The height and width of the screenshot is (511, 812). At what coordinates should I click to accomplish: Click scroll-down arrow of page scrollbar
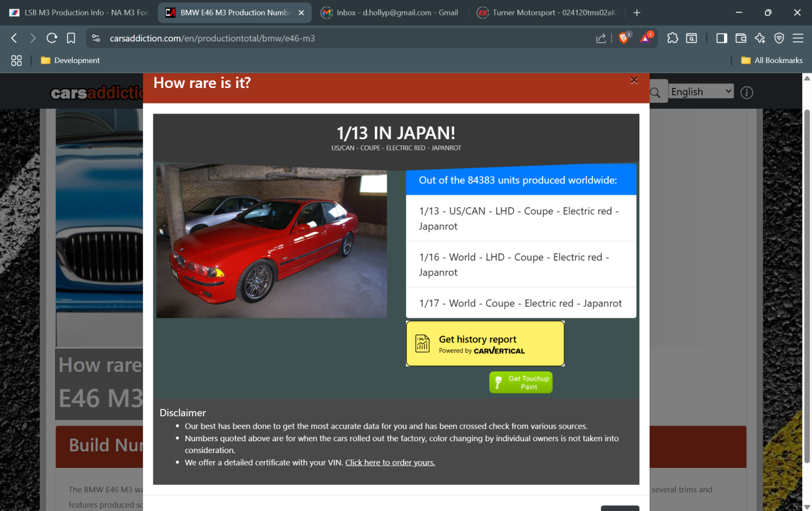coord(807,506)
